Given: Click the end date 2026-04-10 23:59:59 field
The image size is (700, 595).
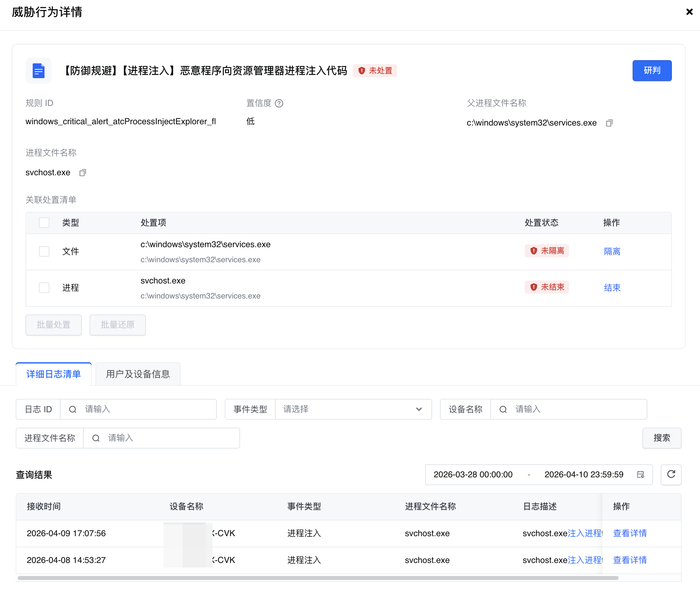Looking at the screenshot, I should click(x=584, y=474).
